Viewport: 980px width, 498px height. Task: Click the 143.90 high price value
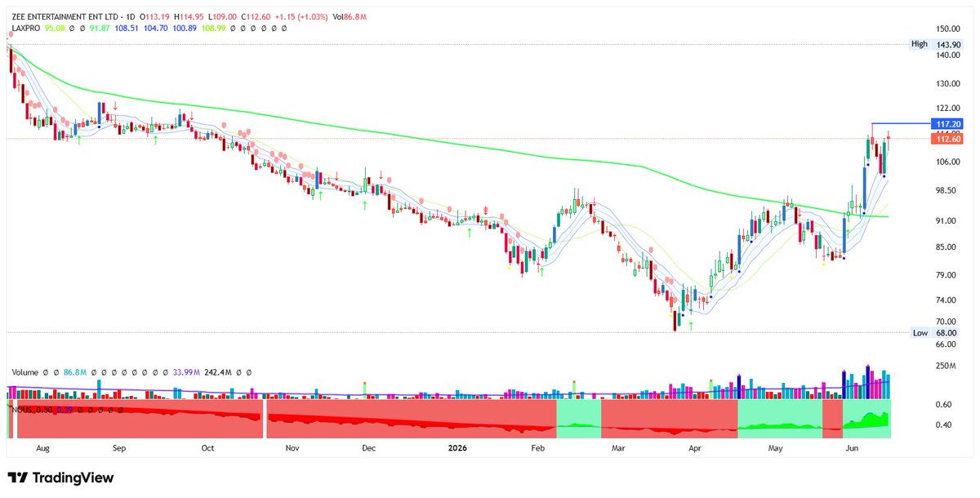(x=948, y=45)
